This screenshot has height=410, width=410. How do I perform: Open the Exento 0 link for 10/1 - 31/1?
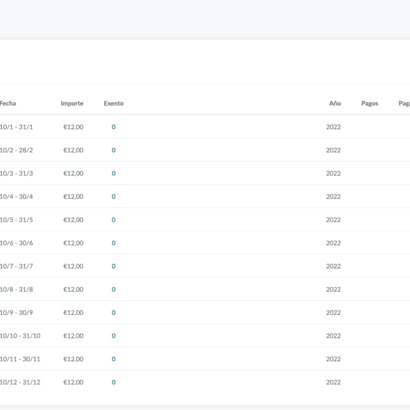tap(114, 127)
